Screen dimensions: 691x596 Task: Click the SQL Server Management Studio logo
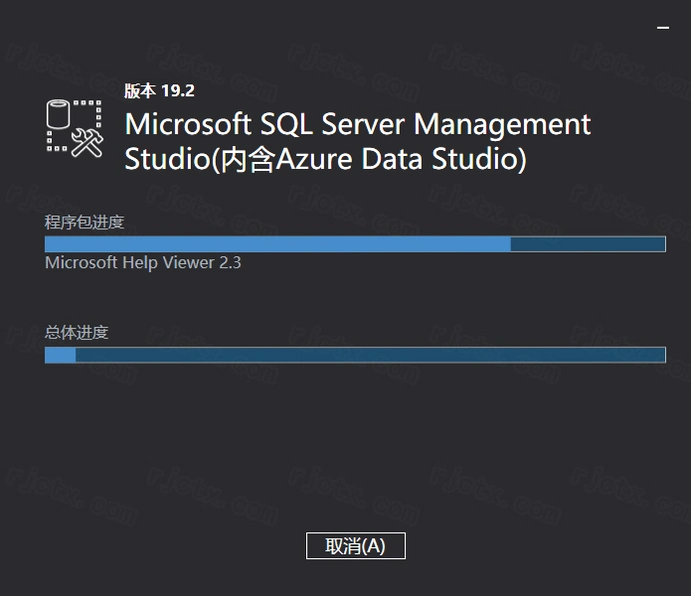coord(74,128)
